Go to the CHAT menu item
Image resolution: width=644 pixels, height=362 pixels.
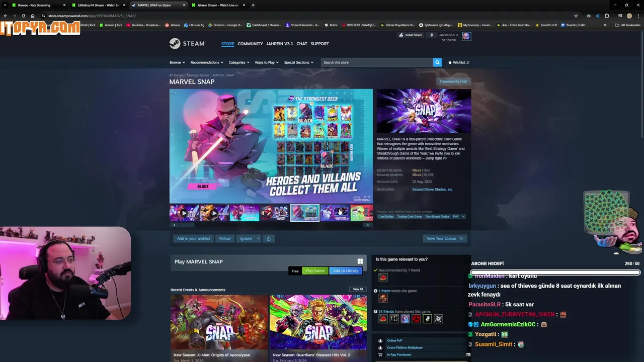click(302, 44)
